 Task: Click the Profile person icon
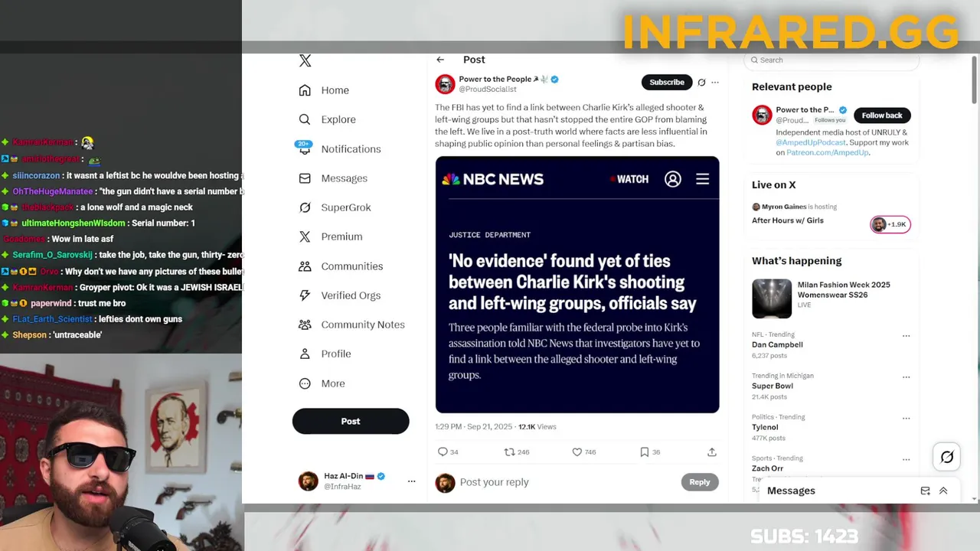(x=305, y=354)
